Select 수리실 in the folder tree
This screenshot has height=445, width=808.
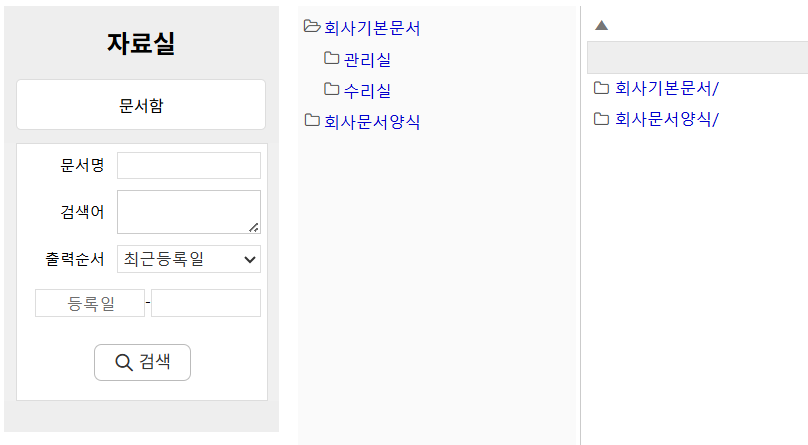point(367,91)
